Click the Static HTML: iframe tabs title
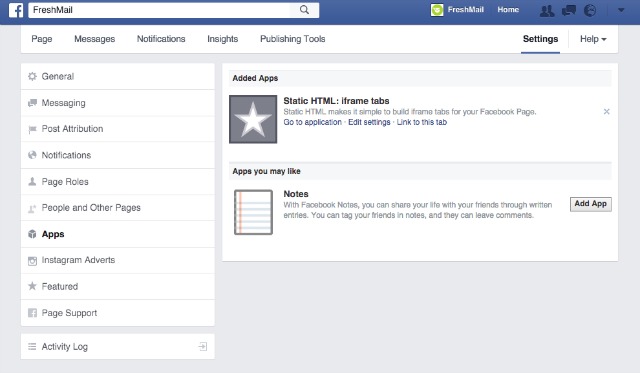 (336, 101)
